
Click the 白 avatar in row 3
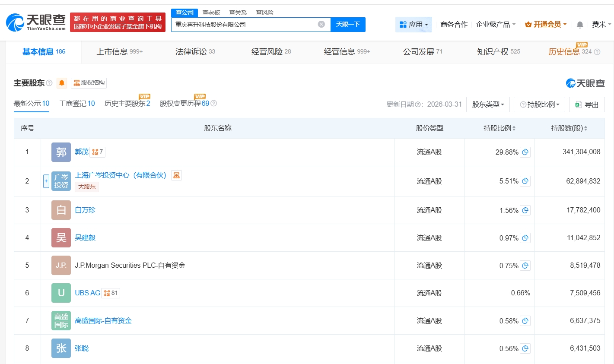coord(61,210)
